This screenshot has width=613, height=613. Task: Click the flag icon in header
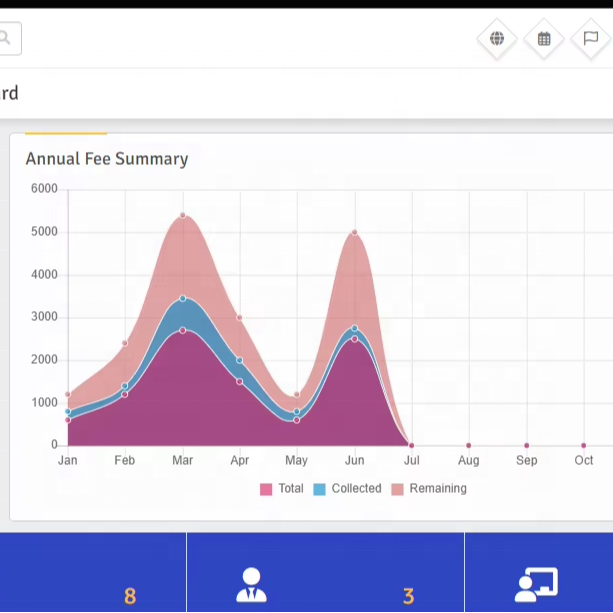tap(591, 38)
